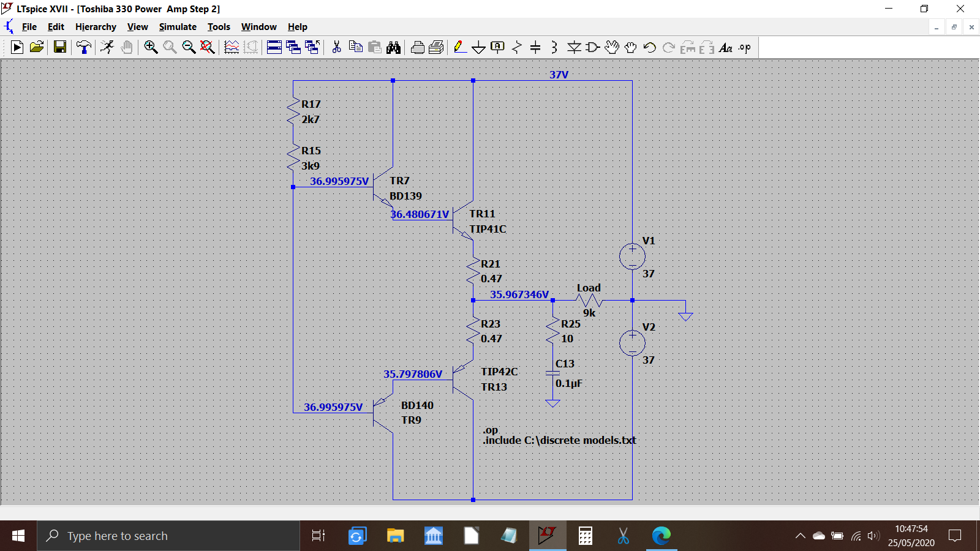
Task: Open the Tools menu
Action: (x=219, y=27)
